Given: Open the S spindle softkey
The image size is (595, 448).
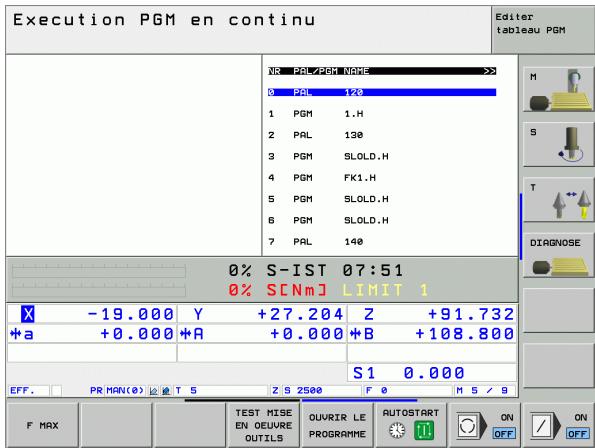Looking at the screenshot, I should point(558,144).
